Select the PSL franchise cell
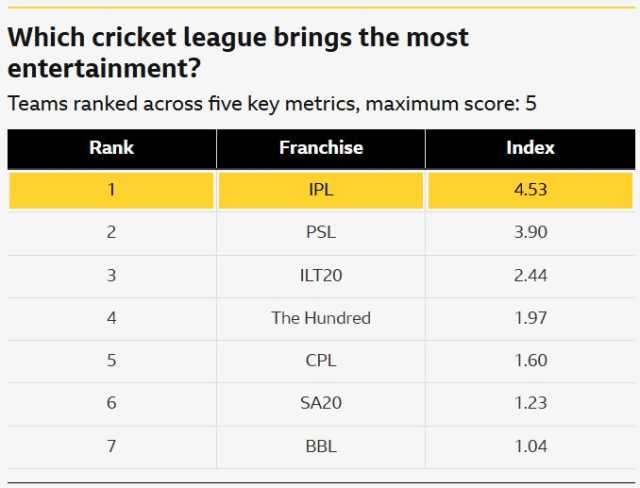Image resolution: width=640 pixels, height=488 pixels. tap(321, 233)
